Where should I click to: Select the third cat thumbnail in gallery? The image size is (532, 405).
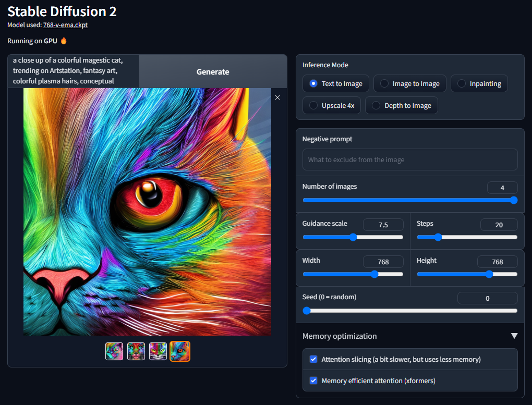(x=158, y=351)
